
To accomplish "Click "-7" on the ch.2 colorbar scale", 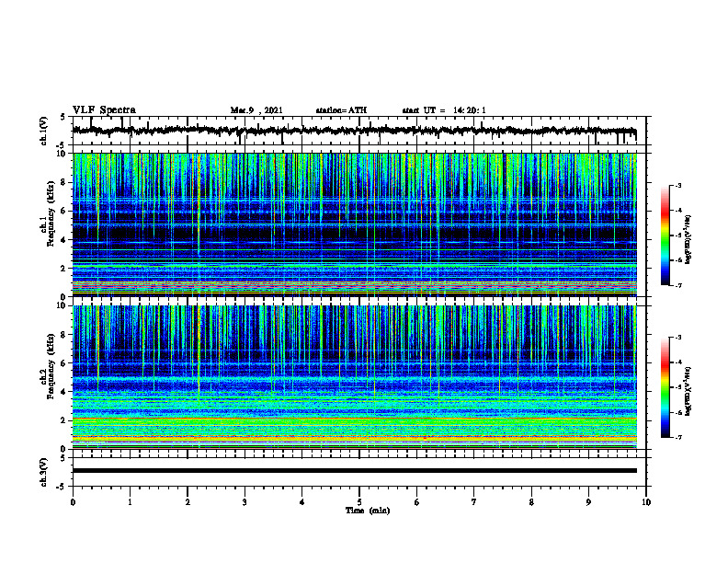I will [x=678, y=438].
